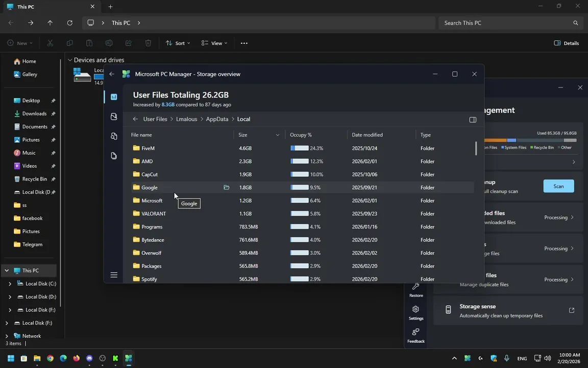Click the 8.3GB increase link
The width and height of the screenshot is (588, 368).
pos(168,105)
